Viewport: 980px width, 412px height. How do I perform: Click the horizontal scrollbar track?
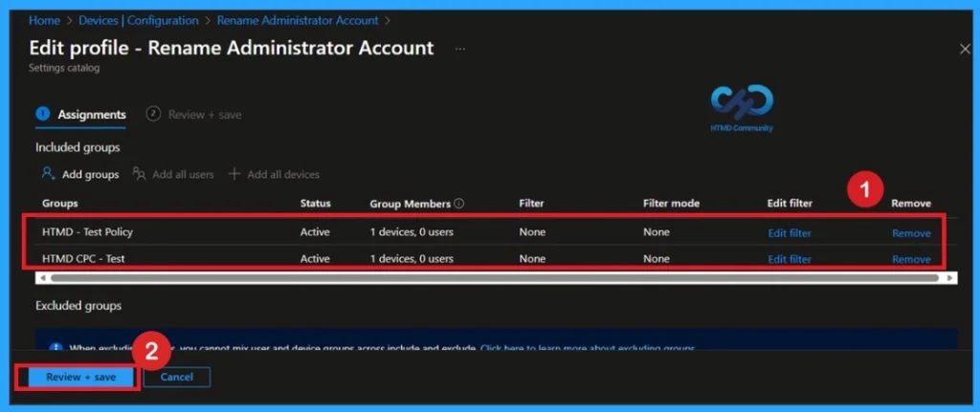[496, 278]
